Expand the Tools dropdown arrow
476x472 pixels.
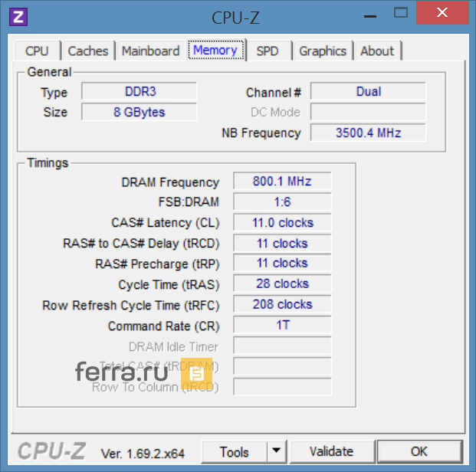277,451
